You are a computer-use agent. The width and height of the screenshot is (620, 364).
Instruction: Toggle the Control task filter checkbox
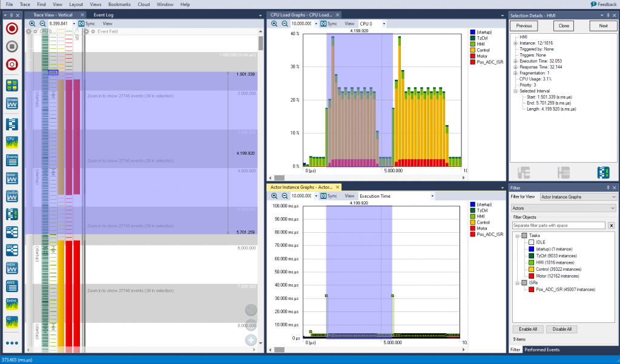531,269
